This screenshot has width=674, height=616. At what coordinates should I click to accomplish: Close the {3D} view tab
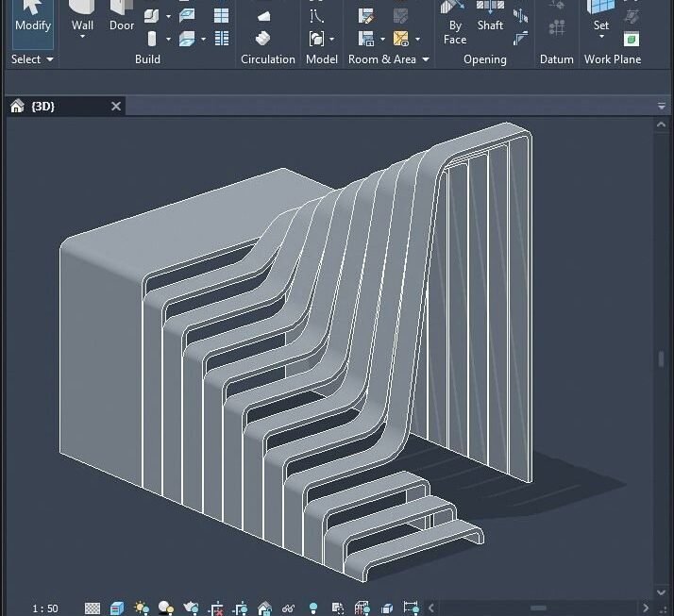(x=116, y=107)
